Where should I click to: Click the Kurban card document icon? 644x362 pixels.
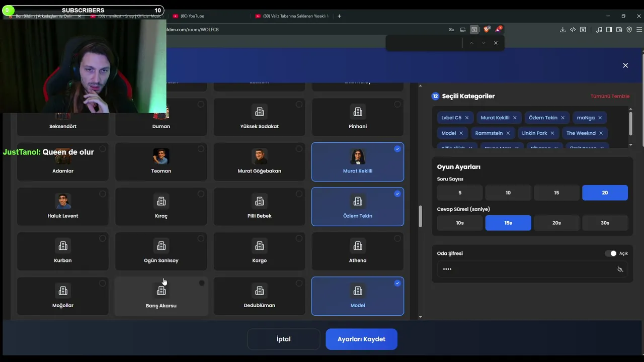coord(63,246)
